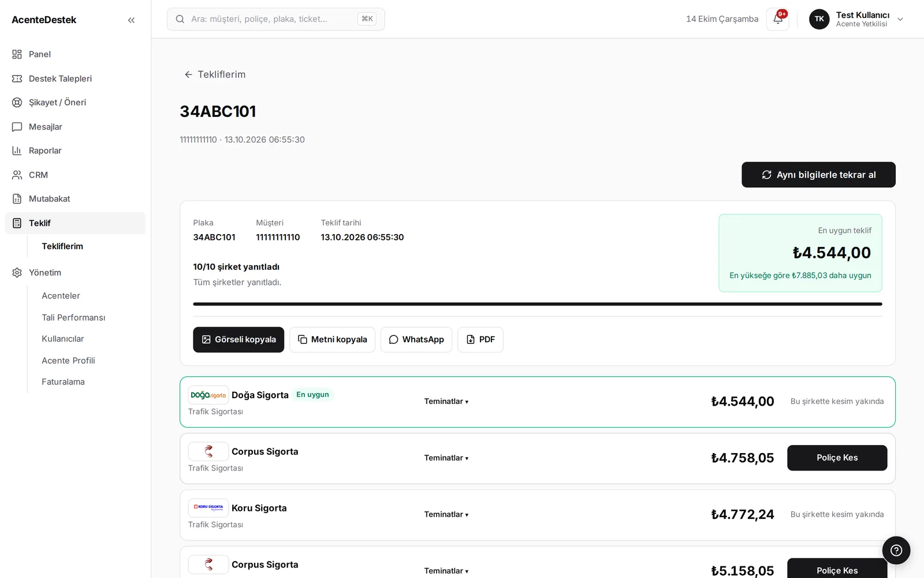Open the Panel dashboard icon
Viewport: 924px width, 578px height.
pos(17,54)
